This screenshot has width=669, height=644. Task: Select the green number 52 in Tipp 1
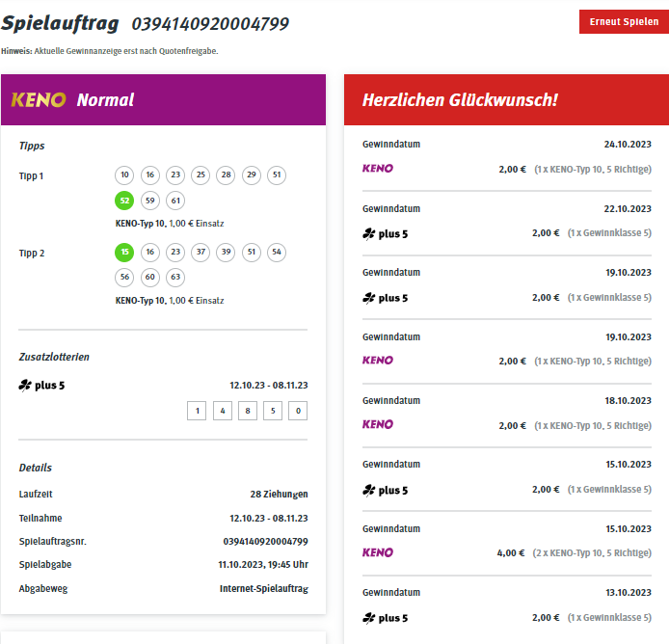[124, 201]
